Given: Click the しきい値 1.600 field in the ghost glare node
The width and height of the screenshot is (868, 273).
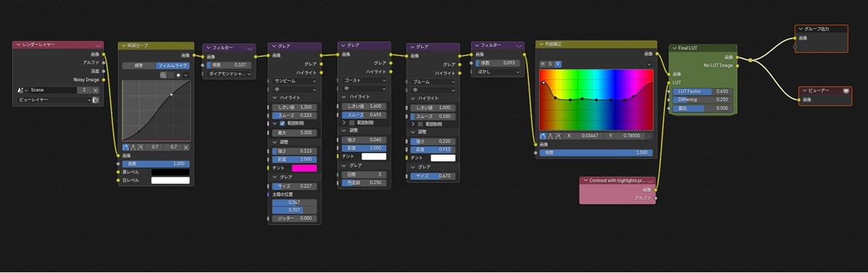Looking at the screenshot, I should click(364, 106).
